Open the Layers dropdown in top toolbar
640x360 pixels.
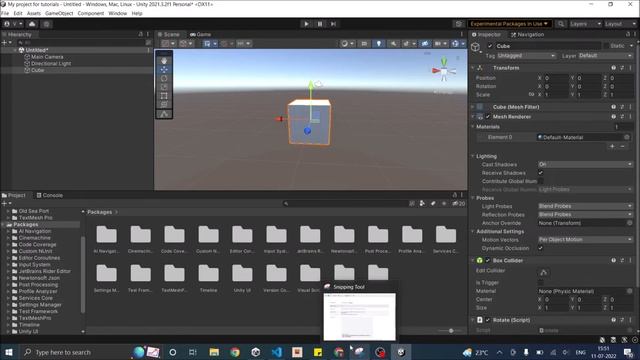coord(585,24)
